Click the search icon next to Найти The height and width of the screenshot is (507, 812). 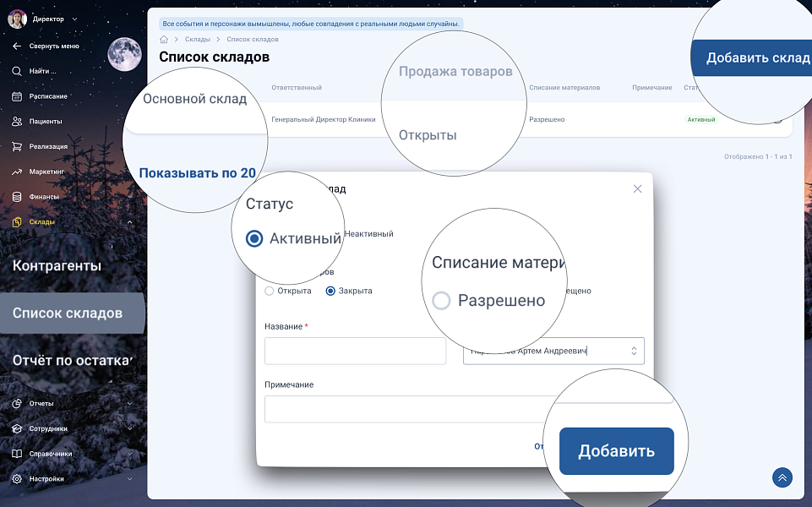click(x=17, y=71)
